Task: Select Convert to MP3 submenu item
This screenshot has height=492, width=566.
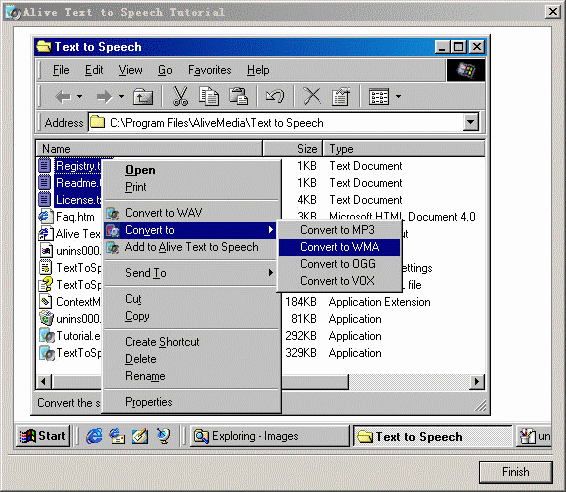Action: click(x=338, y=230)
